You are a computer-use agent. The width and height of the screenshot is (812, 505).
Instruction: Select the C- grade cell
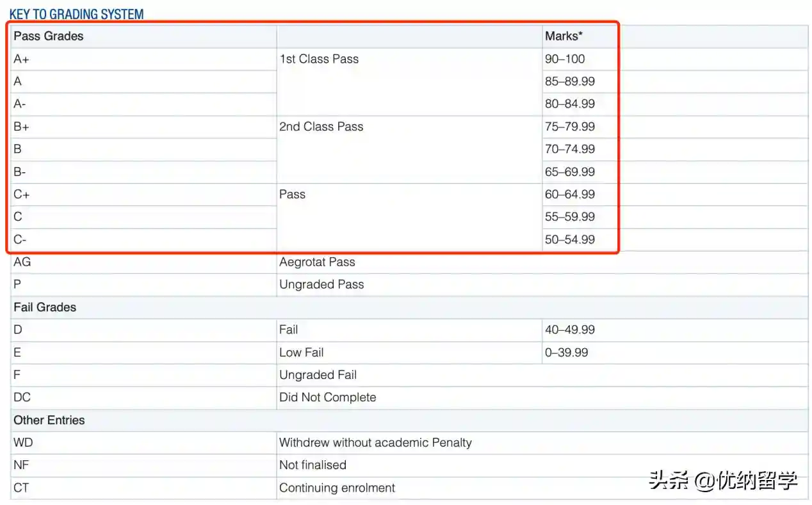point(20,239)
